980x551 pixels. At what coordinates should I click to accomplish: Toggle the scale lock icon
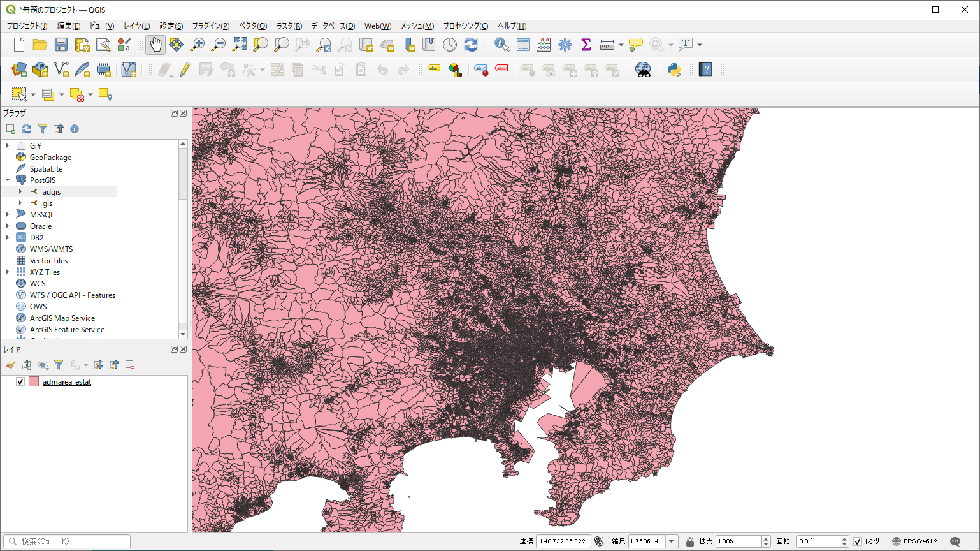690,541
